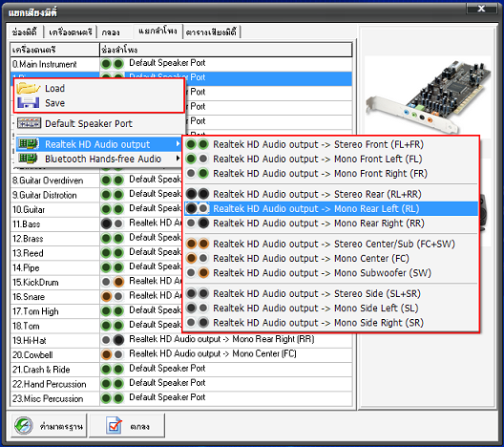Click the speaker dots for Mono Subwoofer
The height and width of the screenshot is (447, 504).
(x=197, y=273)
